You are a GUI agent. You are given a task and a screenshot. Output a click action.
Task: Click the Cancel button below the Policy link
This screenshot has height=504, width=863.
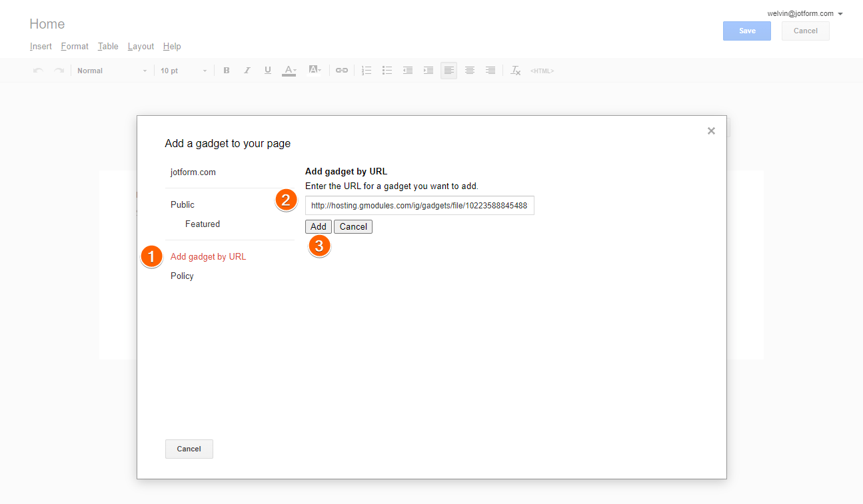pyautogui.click(x=189, y=449)
